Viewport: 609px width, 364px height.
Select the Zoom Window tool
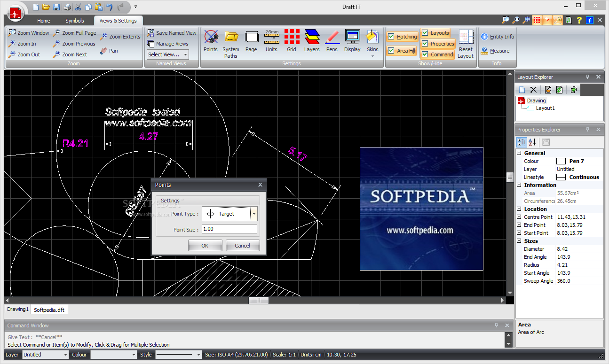point(29,33)
